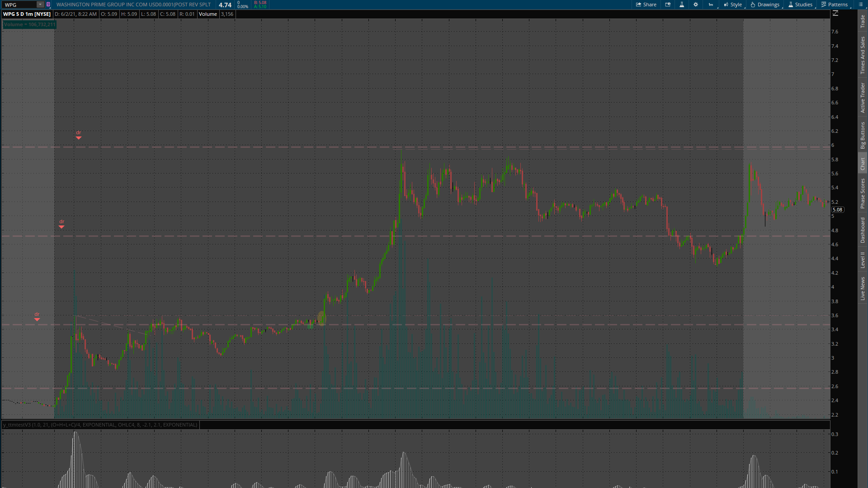Click the list menu icon at top right

[x=861, y=5]
